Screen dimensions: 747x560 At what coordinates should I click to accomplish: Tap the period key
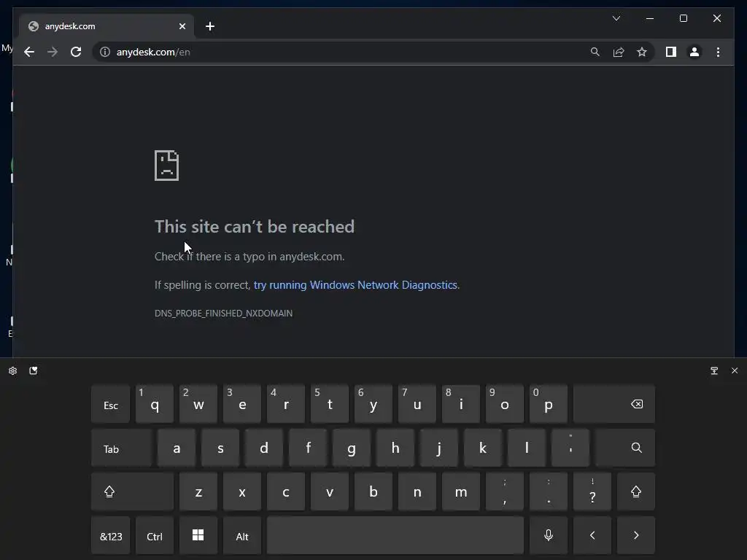(549, 492)
